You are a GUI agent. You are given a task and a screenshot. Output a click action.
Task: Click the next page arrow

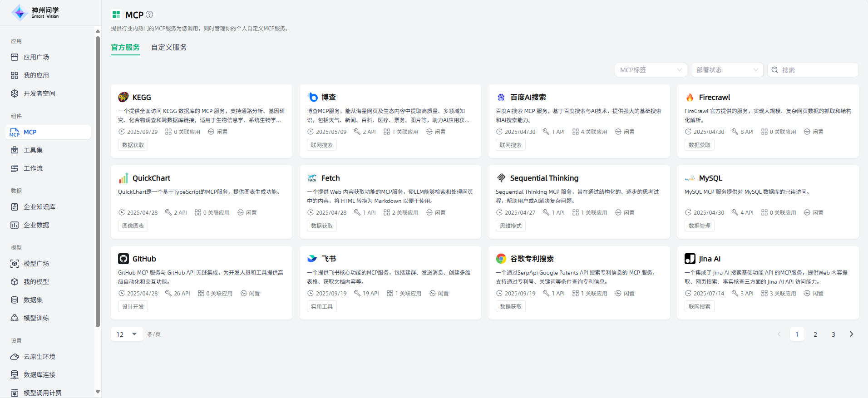(851, 334)
